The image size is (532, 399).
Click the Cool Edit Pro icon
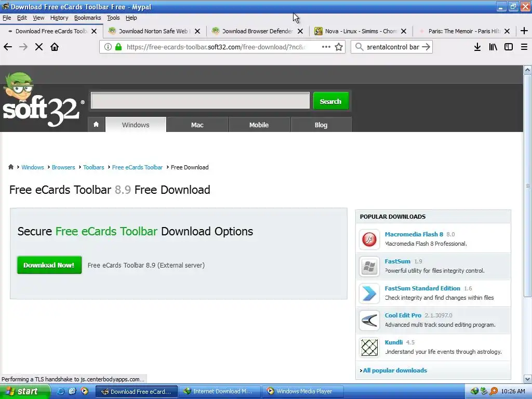click(369, 320)
